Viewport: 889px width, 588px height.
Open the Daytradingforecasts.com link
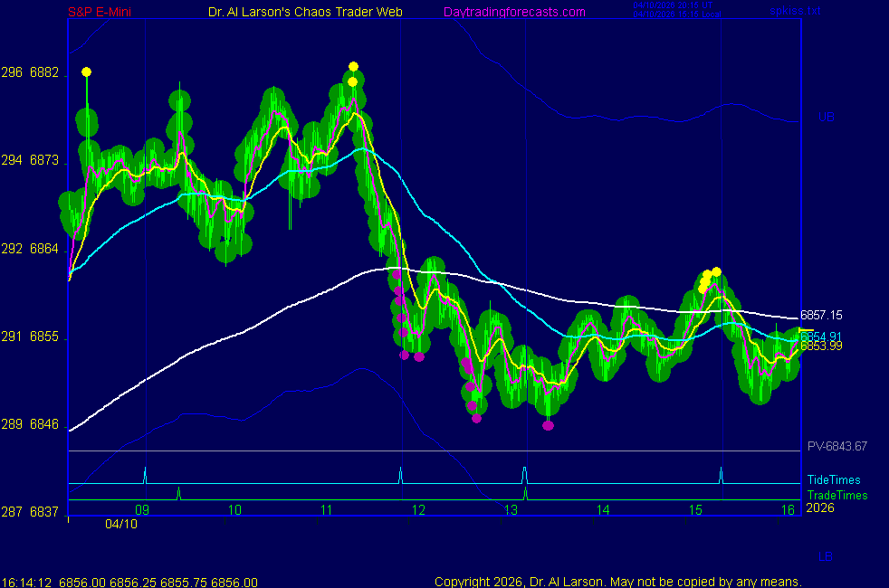pyautogui.click(x=513, y=12)
